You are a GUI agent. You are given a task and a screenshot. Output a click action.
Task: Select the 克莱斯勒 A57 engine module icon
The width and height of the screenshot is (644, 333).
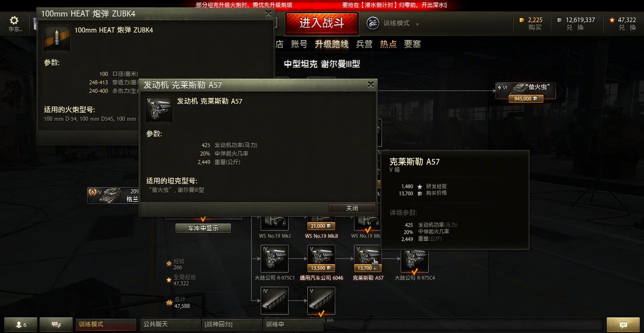pyautogui.click(x=368, y=258)
